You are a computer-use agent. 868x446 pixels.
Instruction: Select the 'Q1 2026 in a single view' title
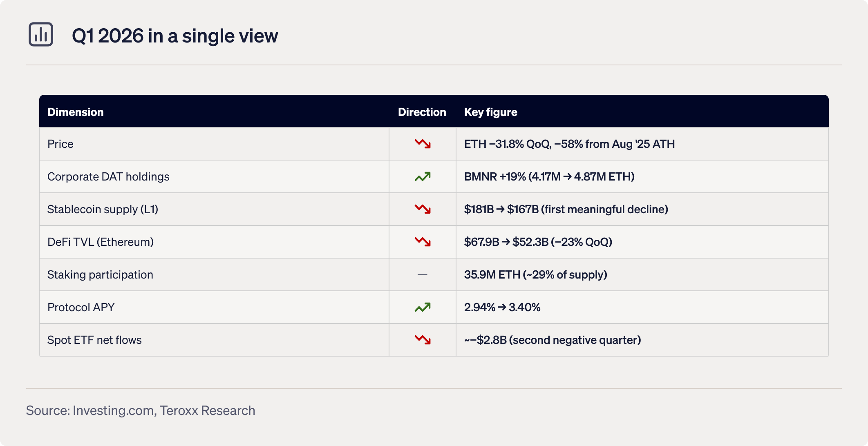175,36
